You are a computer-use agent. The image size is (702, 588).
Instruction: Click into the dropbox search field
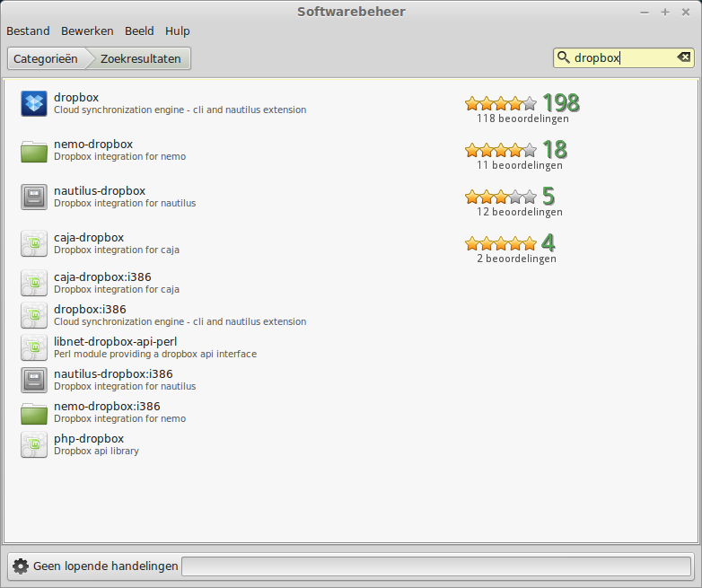tap(622, 57)
